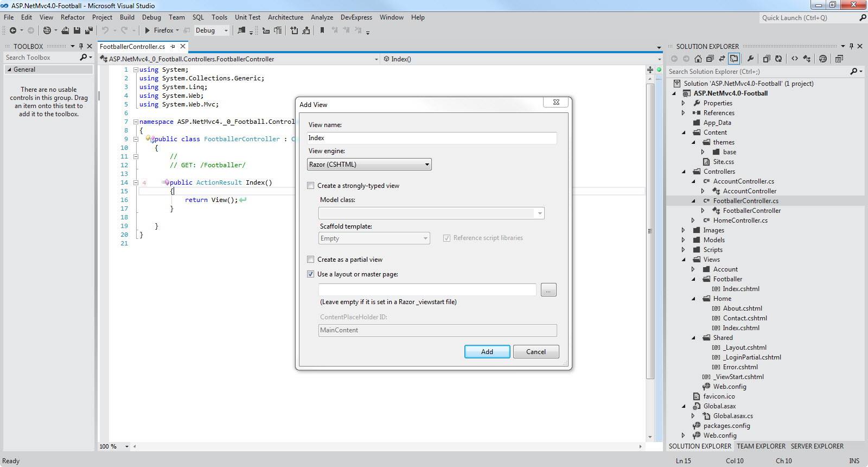This screenshot has height=467, width=868.
Task: Switch to the SERVER EXPLORER tab
Action: (817, 446)
